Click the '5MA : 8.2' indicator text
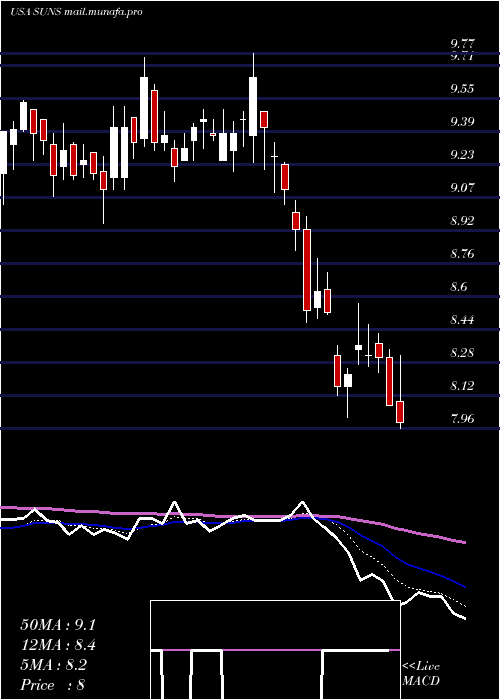This screenshot has height=700, width=500. [x=54, y=665]
